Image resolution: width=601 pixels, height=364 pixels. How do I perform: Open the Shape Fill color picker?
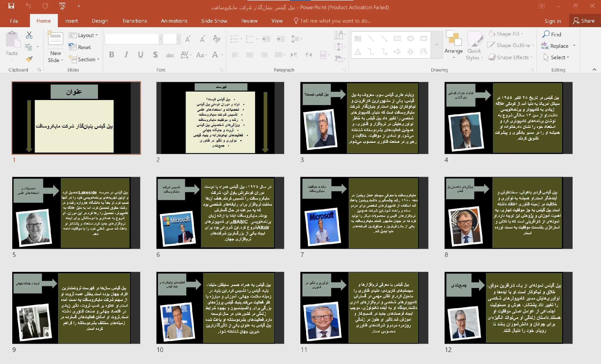(506, 34)
